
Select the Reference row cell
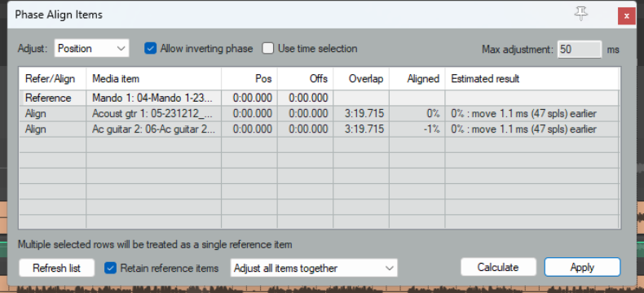tap(52, 98)
